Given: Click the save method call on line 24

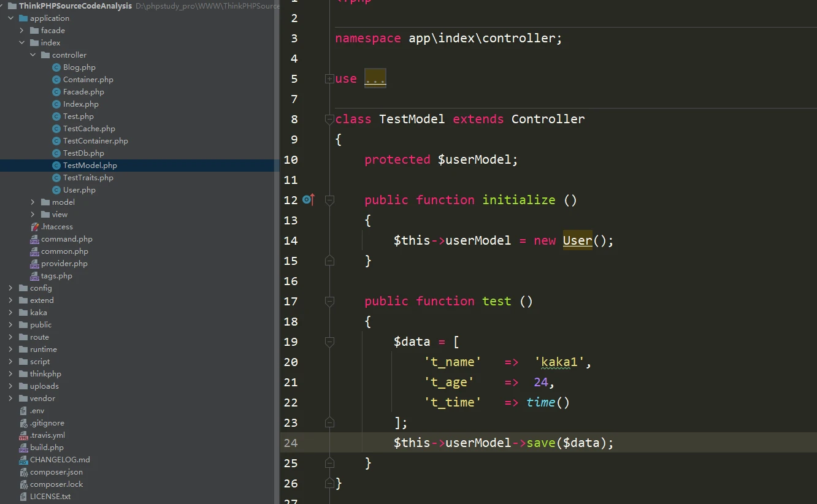Looking at the screenshot, I should [x=540, y=443].
